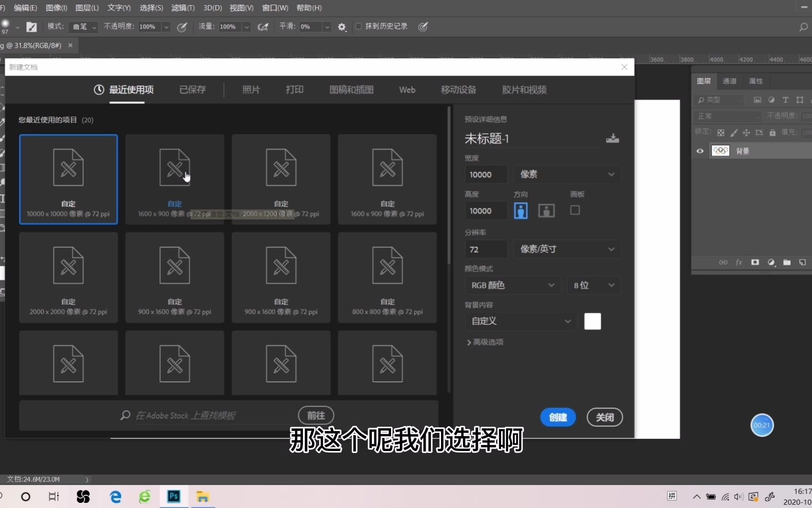Open the 流量 flow dropdown arrow
Image resolution: width=812 pixels, height=508 pixels.
246,27
